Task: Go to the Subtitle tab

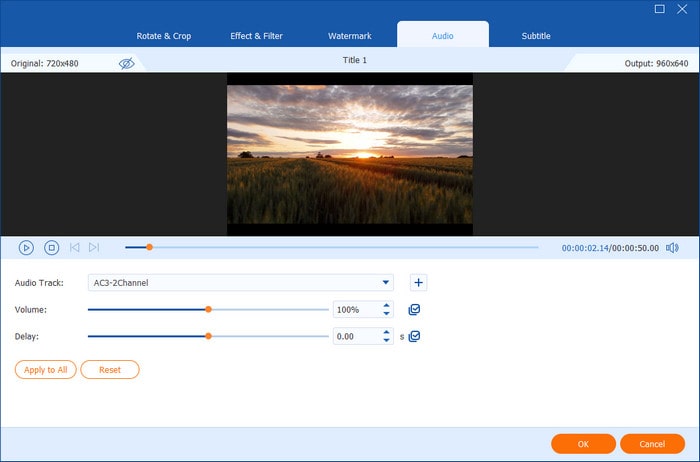Action: 535,36
